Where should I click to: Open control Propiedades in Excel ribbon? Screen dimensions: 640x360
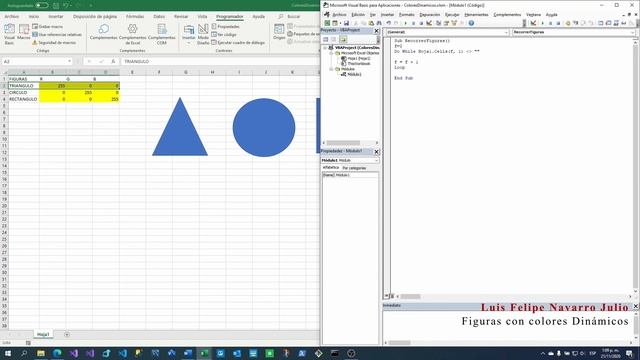coord(225,27)
